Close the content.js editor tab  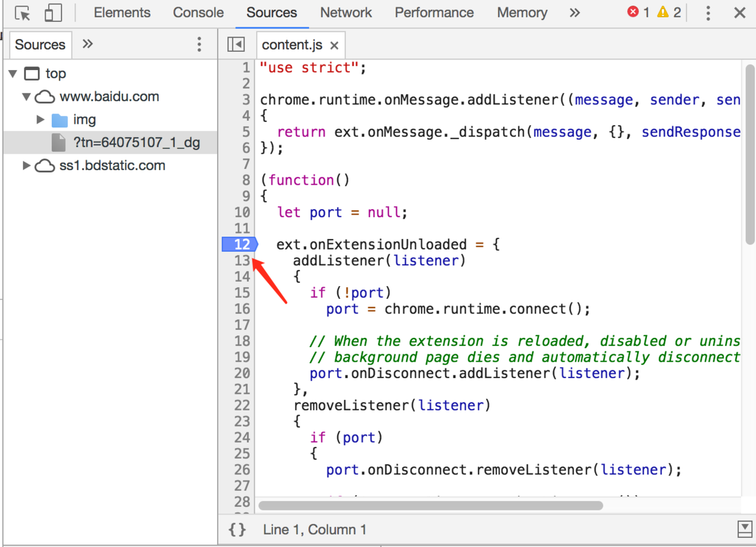[x=334, y=45]
